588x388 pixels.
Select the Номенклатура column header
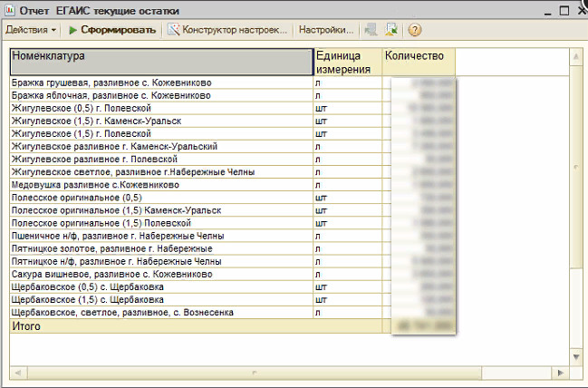[160, 62]
